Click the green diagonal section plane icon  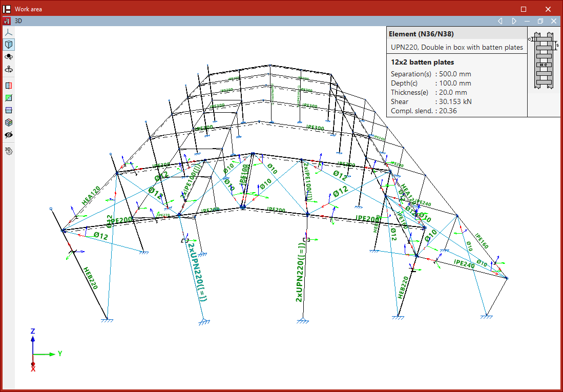tap(9, 98)
